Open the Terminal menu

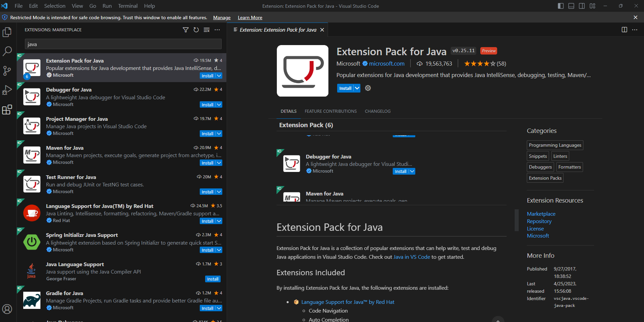point(128,6)
